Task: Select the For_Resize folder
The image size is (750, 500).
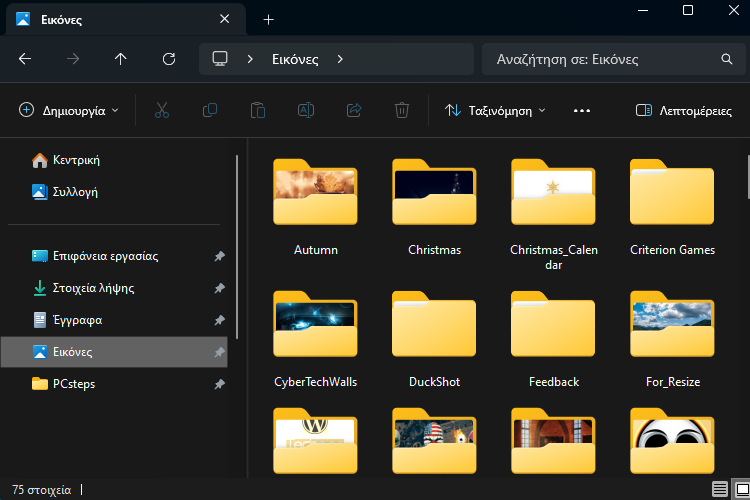Action: coord(672,339)
